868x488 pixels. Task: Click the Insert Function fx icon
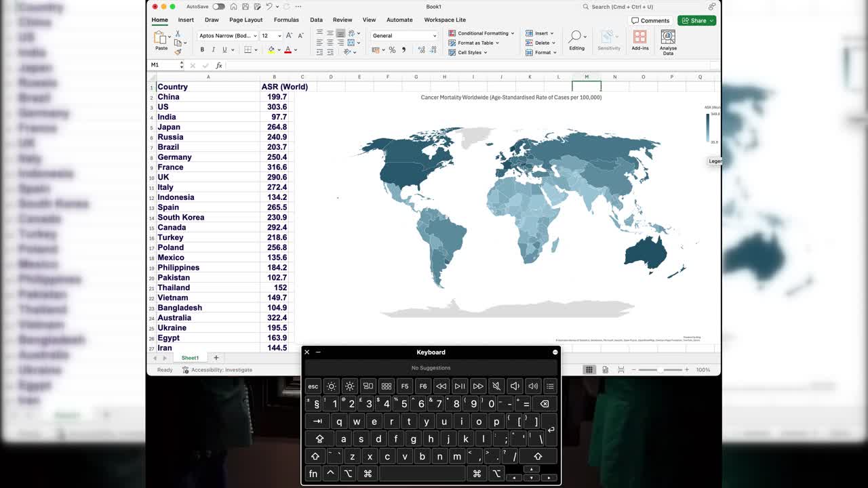click(218, 65)
